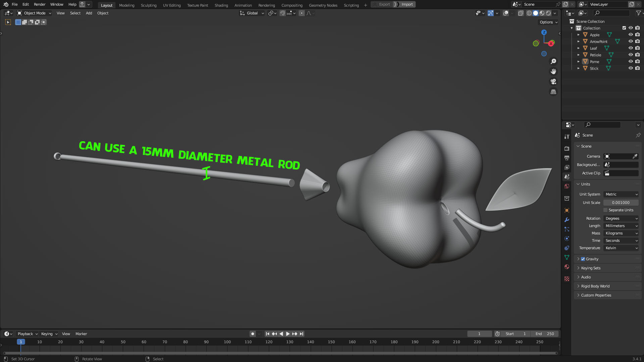The image size is (644, 362).
Task: Switch to the Shading workspace tab
Action: pyautogui.click(x=221, y=5)
